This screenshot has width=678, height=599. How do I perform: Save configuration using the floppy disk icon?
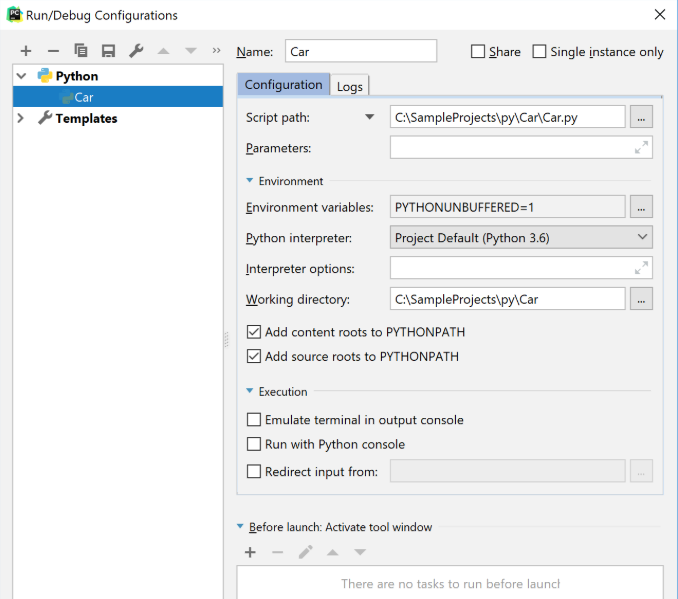[108, 51]
